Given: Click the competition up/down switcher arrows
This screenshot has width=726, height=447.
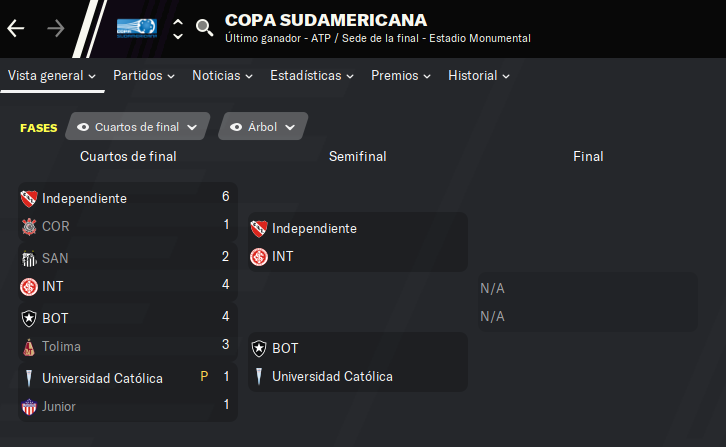Looking at the screenshot, I should pos(178,28).
